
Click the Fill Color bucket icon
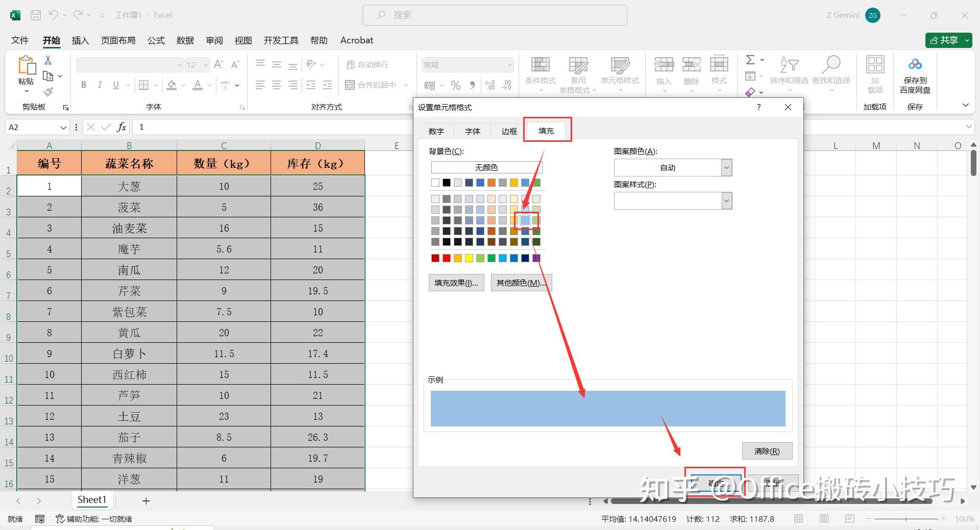coord(172,85)
